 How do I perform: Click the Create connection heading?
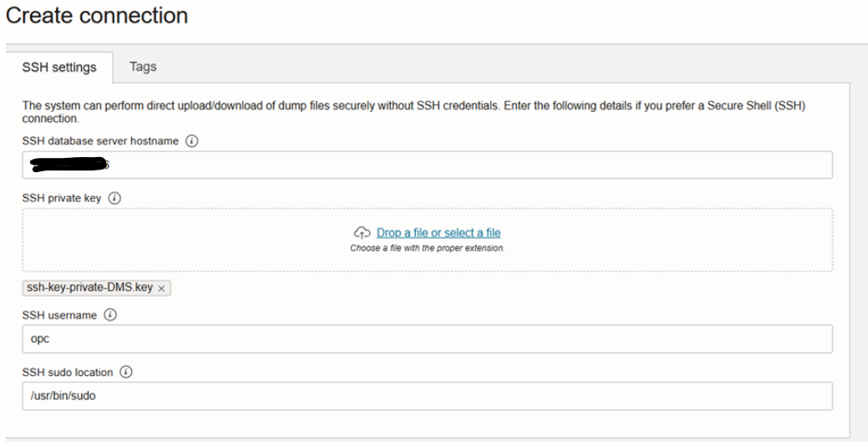[97, 16]
